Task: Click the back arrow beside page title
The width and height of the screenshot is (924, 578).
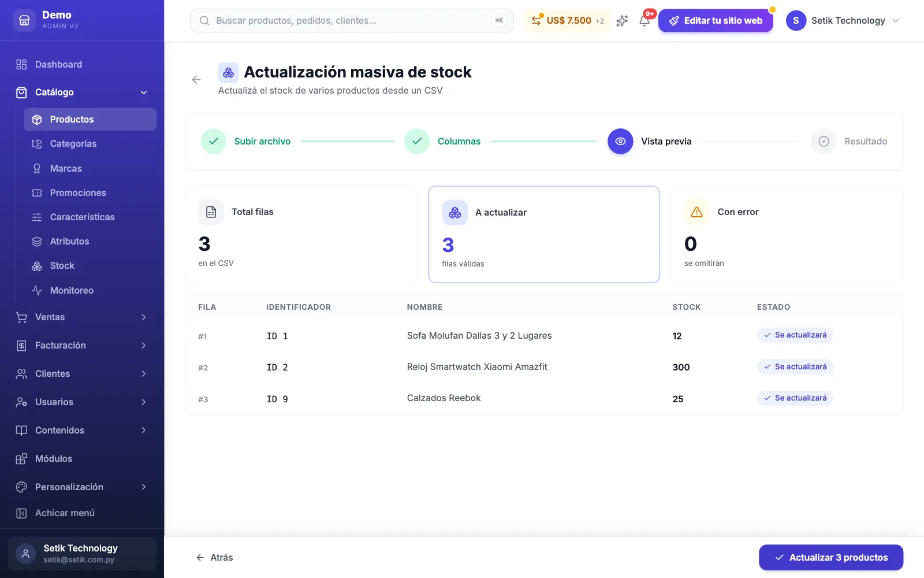Action: point(196,80)
